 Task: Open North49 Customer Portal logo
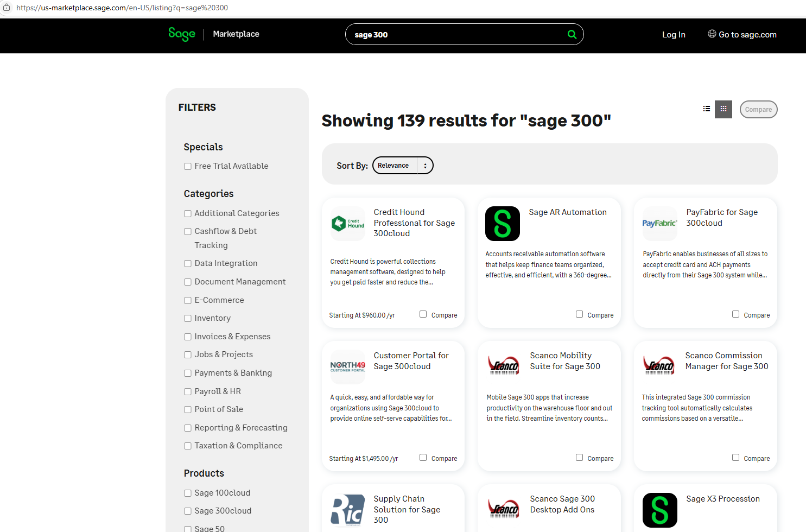point(348,366)
